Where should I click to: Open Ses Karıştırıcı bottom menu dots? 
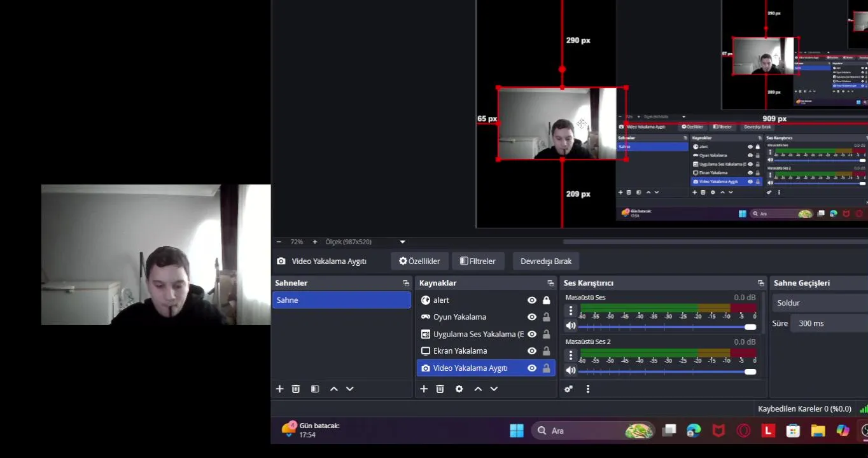tap(587, 389)
